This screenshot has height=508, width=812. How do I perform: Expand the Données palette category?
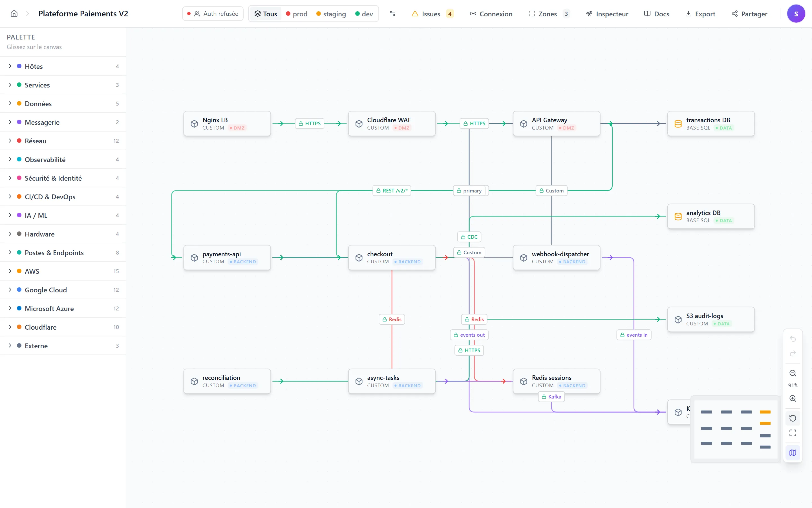(x=63, y=104)
